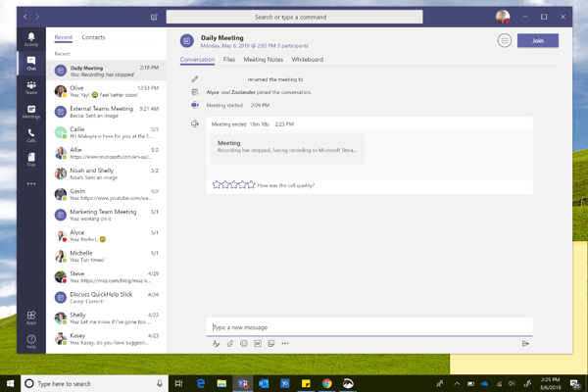Open the Gavin chat

coord(107,194)
